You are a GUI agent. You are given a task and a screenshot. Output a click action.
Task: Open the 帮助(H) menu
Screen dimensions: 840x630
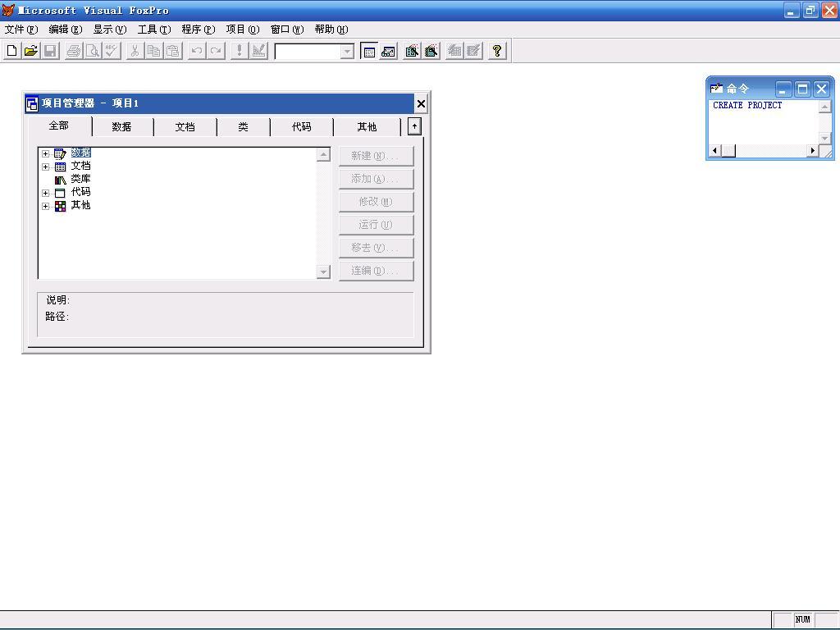point(331,30)
